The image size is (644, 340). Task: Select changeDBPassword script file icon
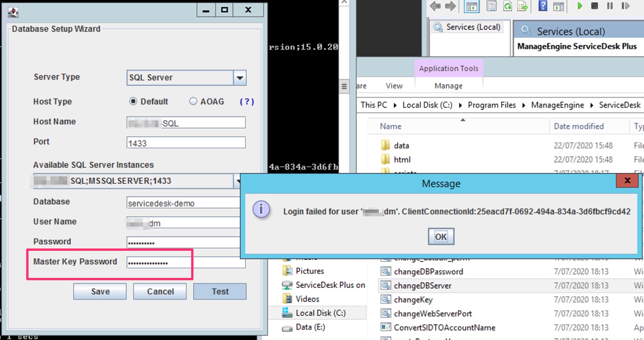(386, 271)
